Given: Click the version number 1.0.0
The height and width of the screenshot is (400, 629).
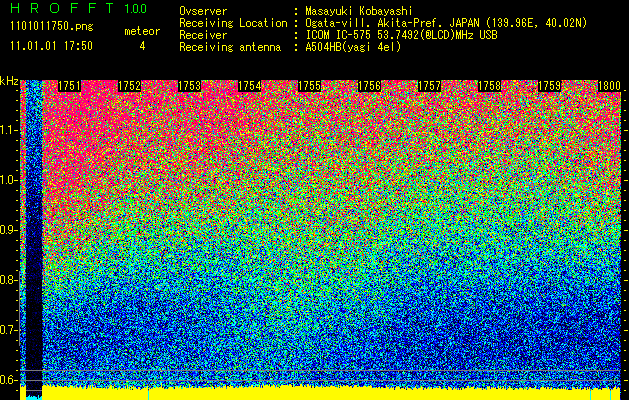Looking at the screenshot, I should (135, 9).
